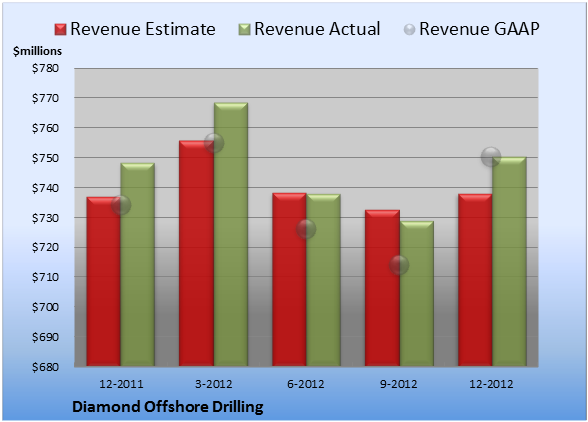
Task: Select the green actual bar for 9-2012
Action: (416, 294)
